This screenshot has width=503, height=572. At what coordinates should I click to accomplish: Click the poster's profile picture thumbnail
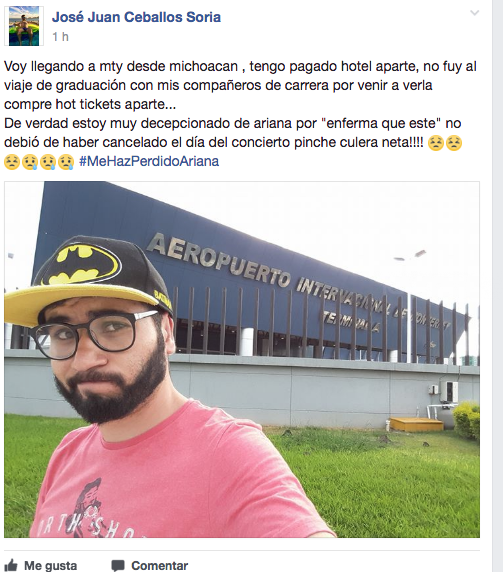(x=24, y=26)
